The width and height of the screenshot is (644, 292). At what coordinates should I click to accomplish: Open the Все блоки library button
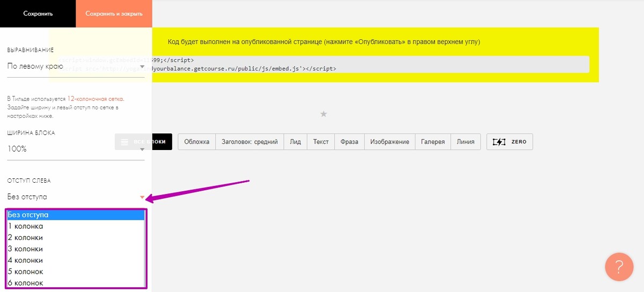coord(143,142)
